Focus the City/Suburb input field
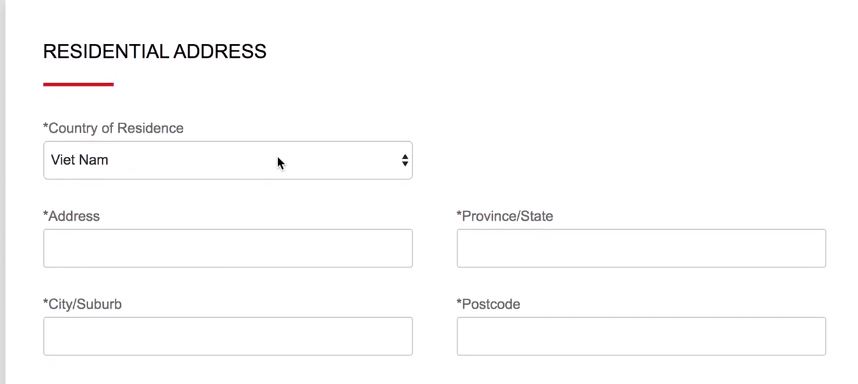The image size is (858, 384). click(228, 336)
